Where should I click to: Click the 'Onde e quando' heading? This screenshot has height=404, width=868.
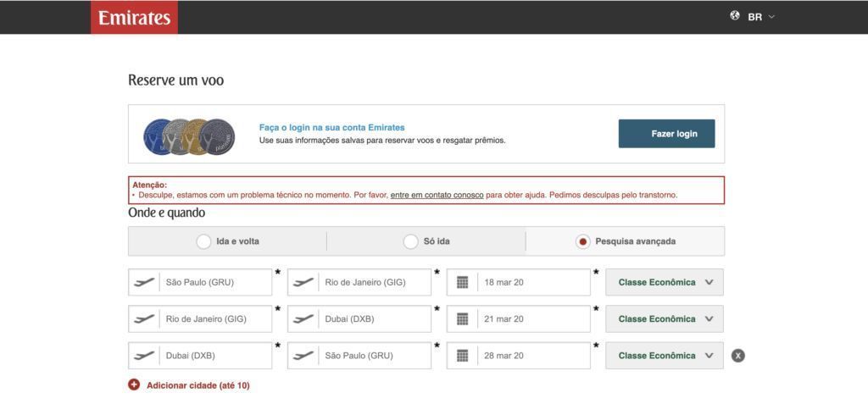167,213
